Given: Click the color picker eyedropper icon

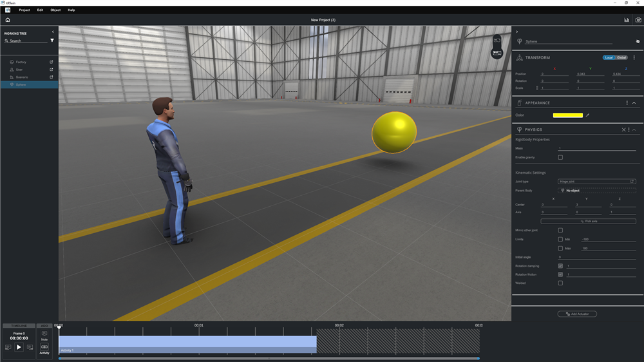Looking at the screenshot, I should pyautogui.click(x=587, y=115).
